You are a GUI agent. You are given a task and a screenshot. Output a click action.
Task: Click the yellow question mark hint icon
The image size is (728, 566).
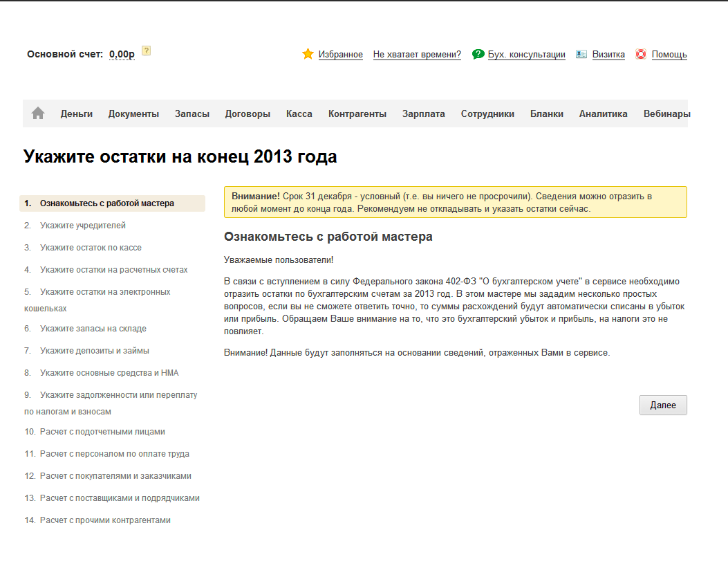[x=146, y=51]
